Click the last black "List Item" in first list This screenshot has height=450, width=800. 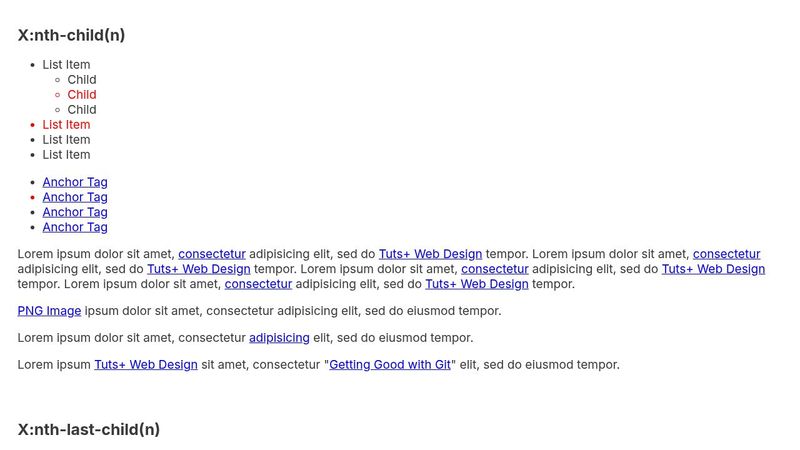point(66,155)
